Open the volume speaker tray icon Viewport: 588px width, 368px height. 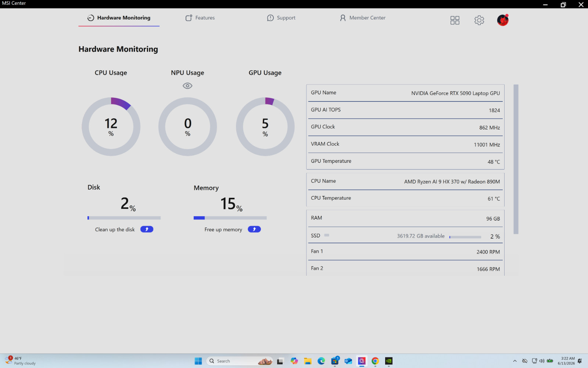(x=542, y=361)
